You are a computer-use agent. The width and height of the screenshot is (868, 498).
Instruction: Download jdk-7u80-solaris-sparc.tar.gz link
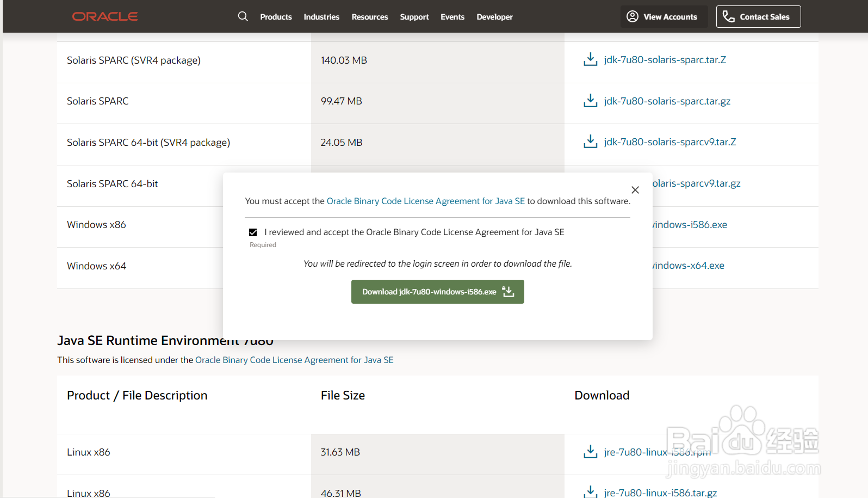(x=667, y=101)
